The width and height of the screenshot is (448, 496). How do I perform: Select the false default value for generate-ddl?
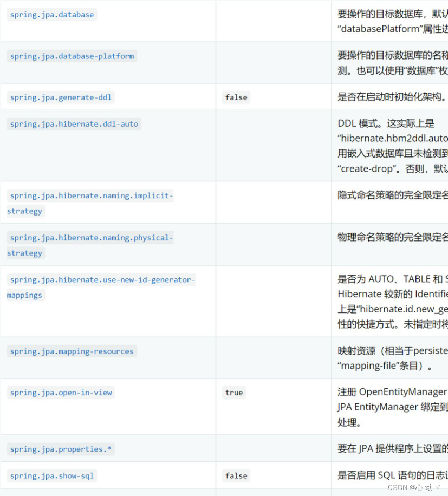pos(236,97)
